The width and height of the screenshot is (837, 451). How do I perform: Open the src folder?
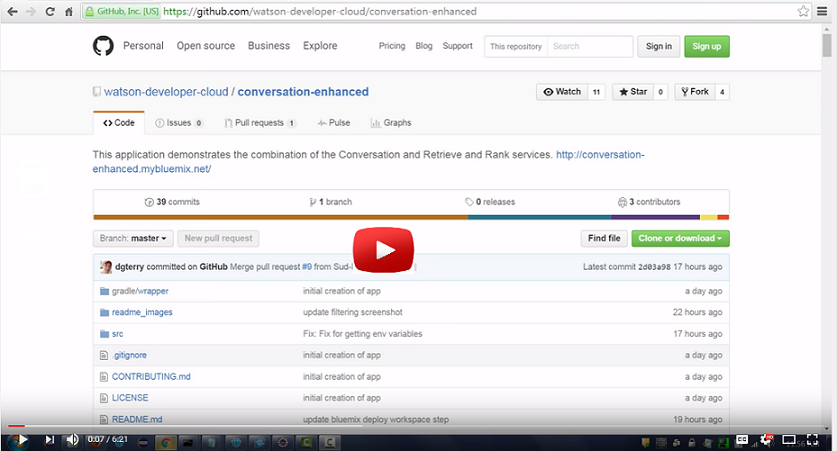117,334
